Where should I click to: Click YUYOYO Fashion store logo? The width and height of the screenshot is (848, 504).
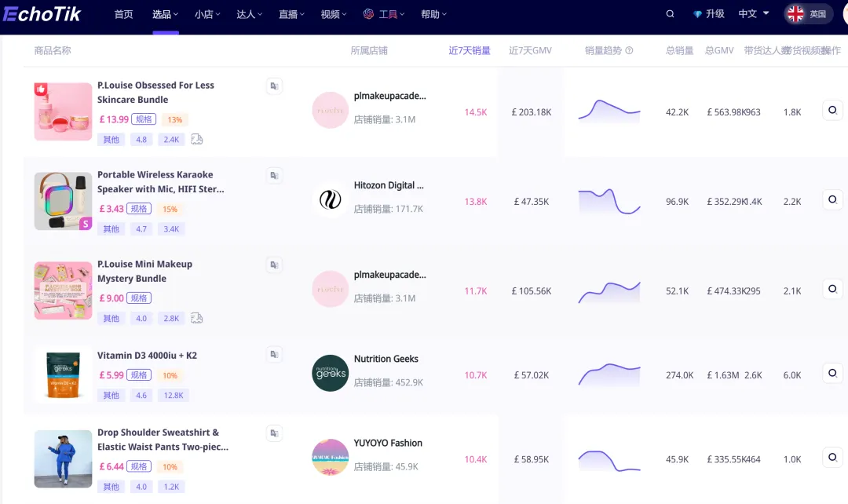click(x=330, y=458)
